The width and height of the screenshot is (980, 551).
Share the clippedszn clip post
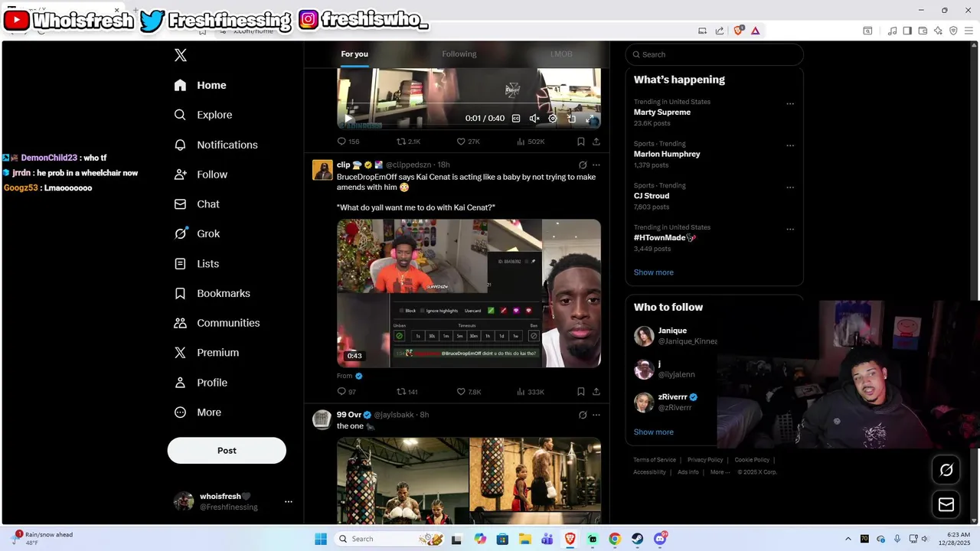596,392
